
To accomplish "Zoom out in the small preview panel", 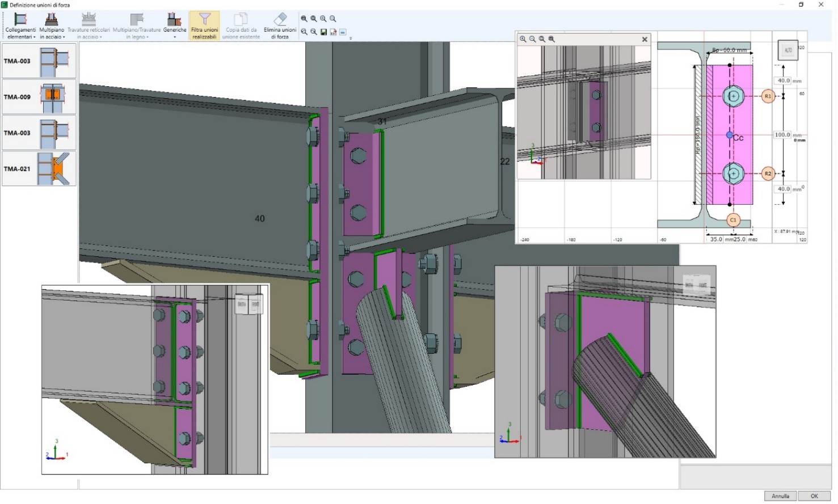I will pyautogui.click(x=532, y=39).
